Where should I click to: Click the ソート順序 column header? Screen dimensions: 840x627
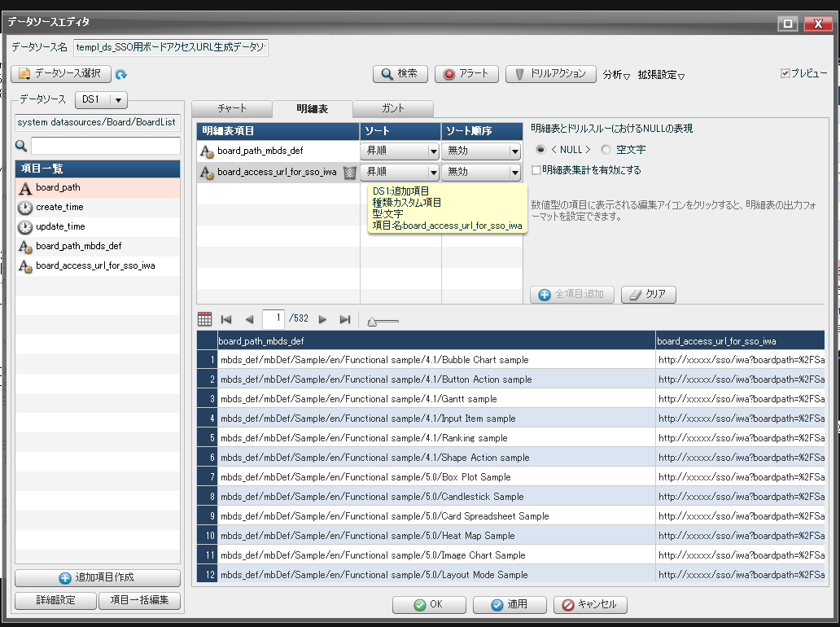click(x=482, y=131)
